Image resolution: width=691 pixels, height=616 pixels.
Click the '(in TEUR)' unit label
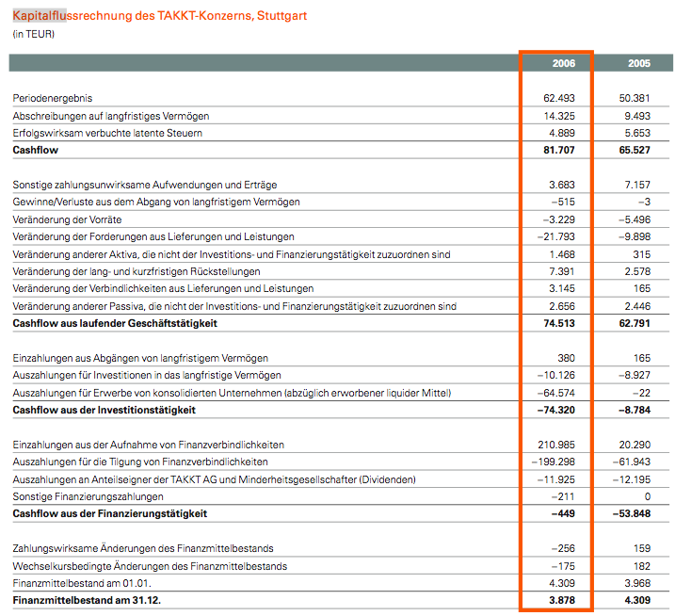point(34,34)
